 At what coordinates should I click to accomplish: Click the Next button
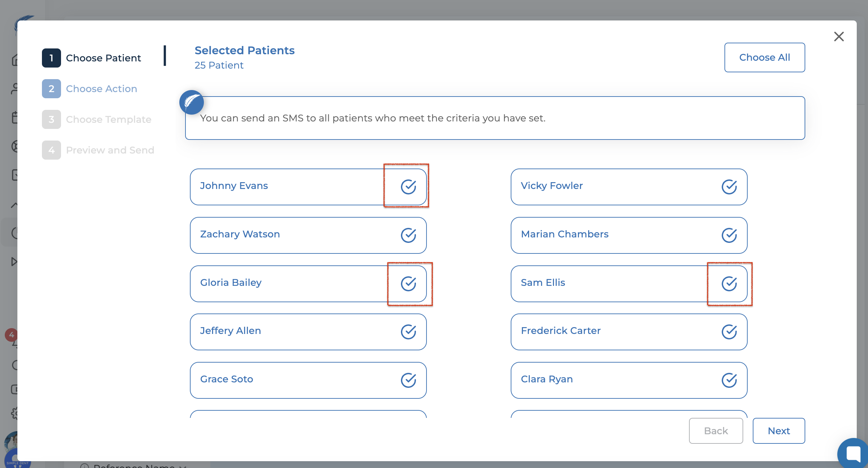(779, 431)
